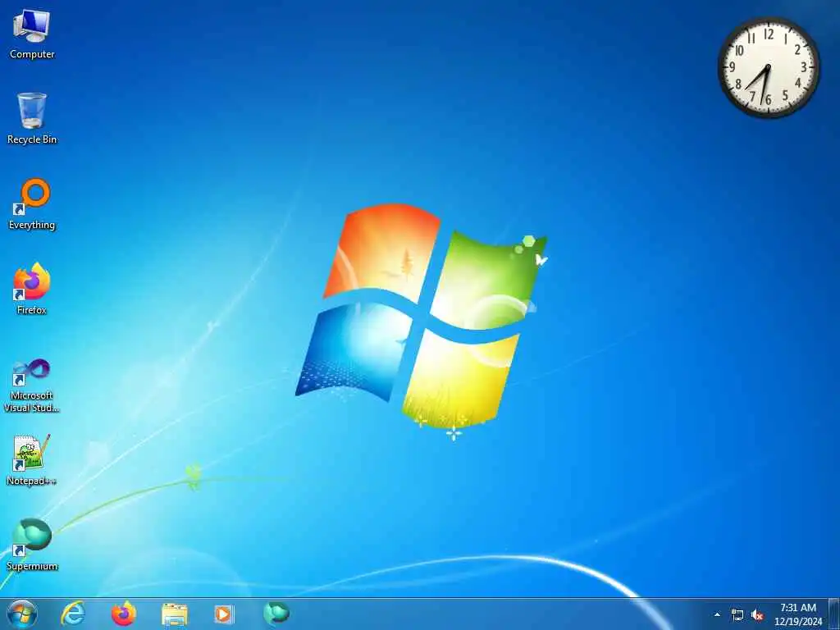This screenshot has height=630, width=840.
Task: Select the Computer desktop icon
Action: pyautogui.click(x=32, y=34)
